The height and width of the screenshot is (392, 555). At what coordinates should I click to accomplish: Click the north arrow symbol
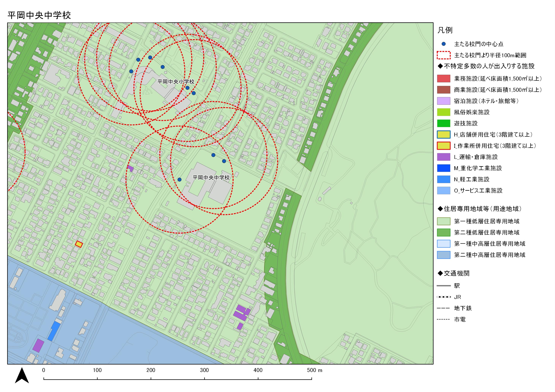pos(22,375)
